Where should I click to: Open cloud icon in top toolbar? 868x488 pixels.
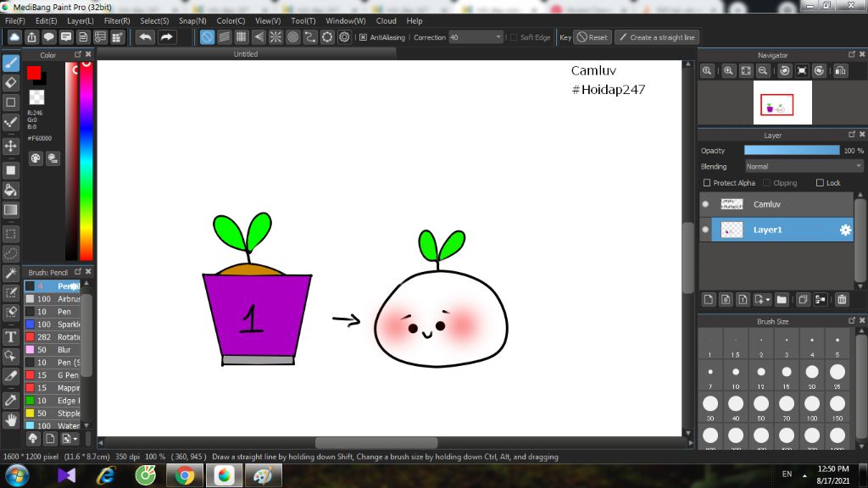click(14, 37)
